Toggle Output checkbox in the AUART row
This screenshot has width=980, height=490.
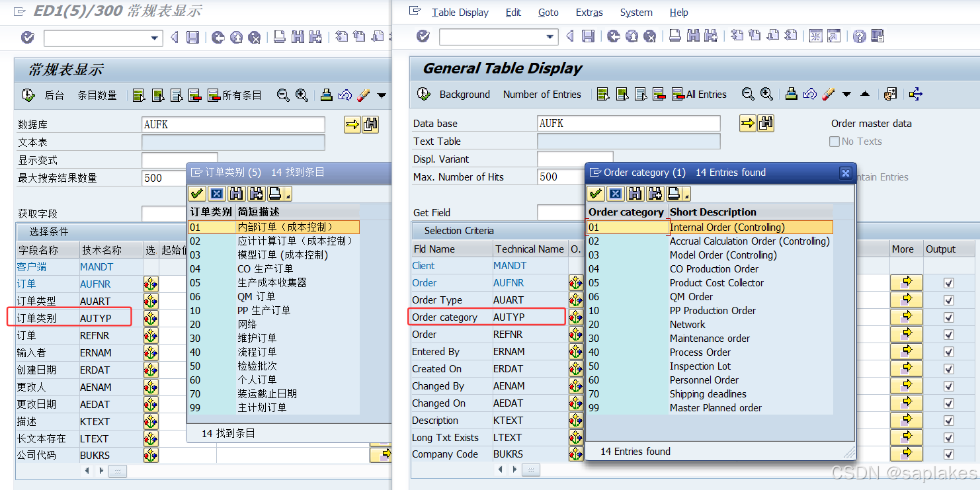(x=949, y=300)
